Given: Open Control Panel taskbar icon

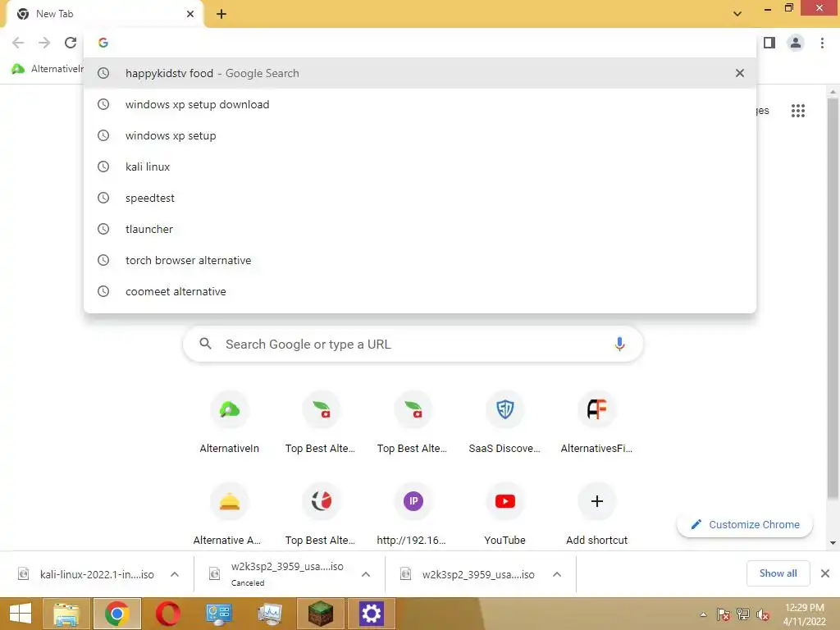Looking at the screenshot, I should [218, 614].
